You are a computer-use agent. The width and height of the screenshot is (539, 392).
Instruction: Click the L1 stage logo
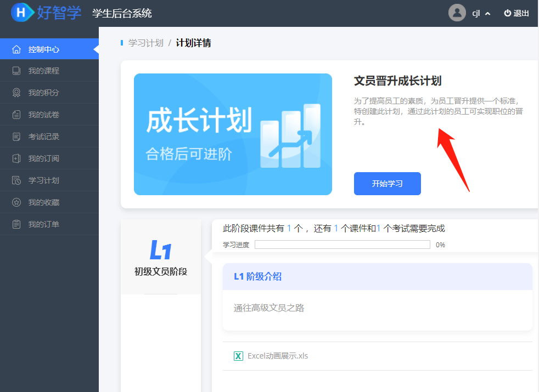pos(160,250)
